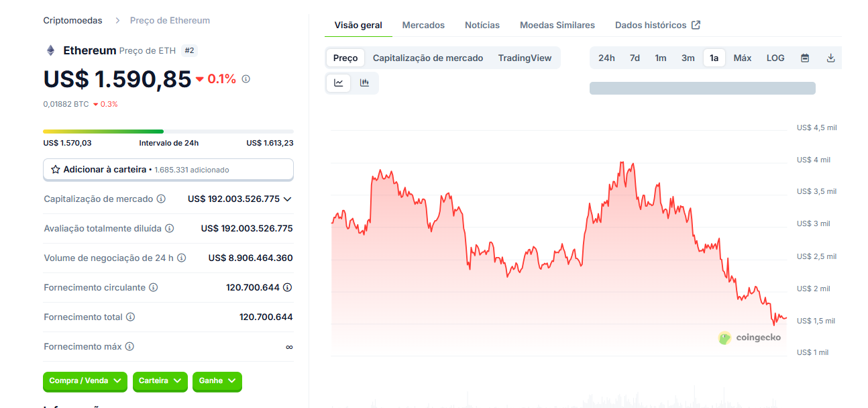
Task: Click Adicionar à carteira button
Action: point(168,170)
